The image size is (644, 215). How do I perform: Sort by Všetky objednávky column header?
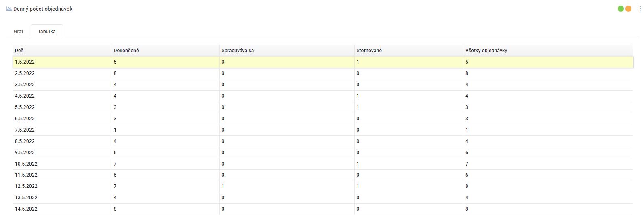[x=486, y=51]
